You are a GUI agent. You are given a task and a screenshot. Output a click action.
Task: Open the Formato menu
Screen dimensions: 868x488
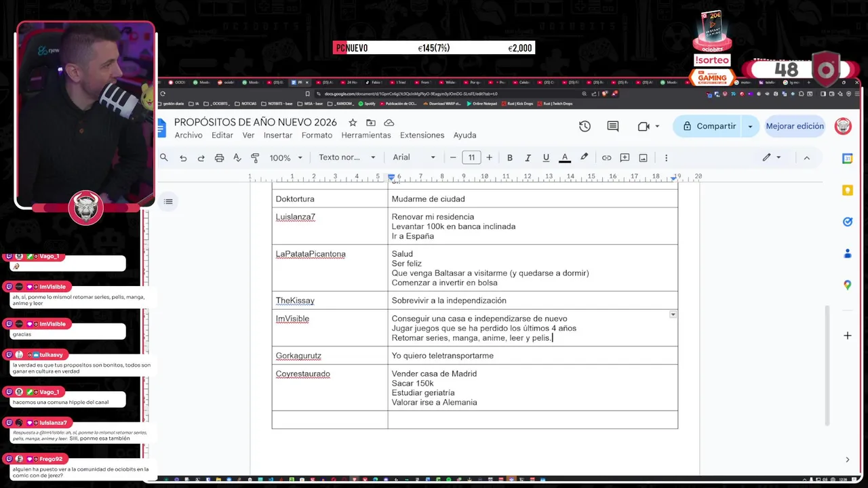coord(317,136)
